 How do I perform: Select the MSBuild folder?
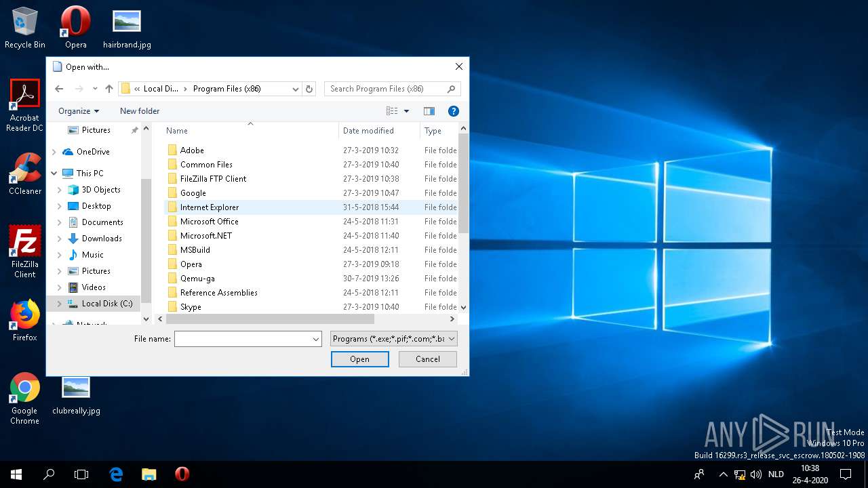coord(311,250)
